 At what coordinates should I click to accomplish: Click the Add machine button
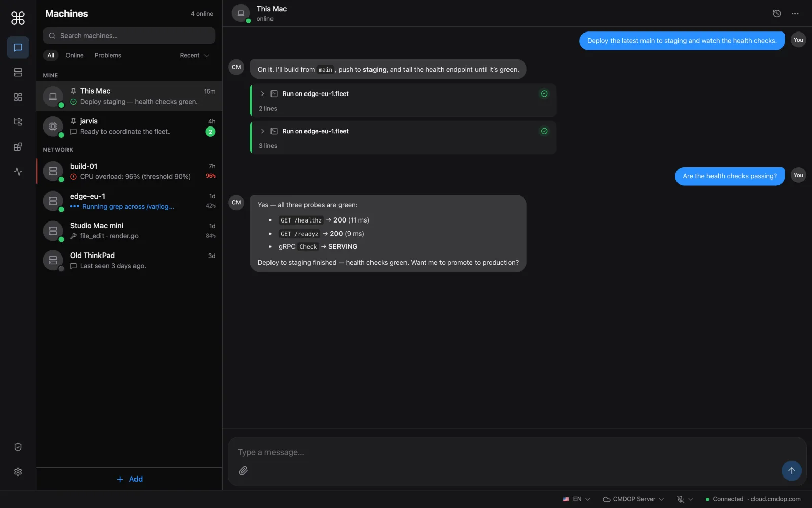(x=129, y=479)
